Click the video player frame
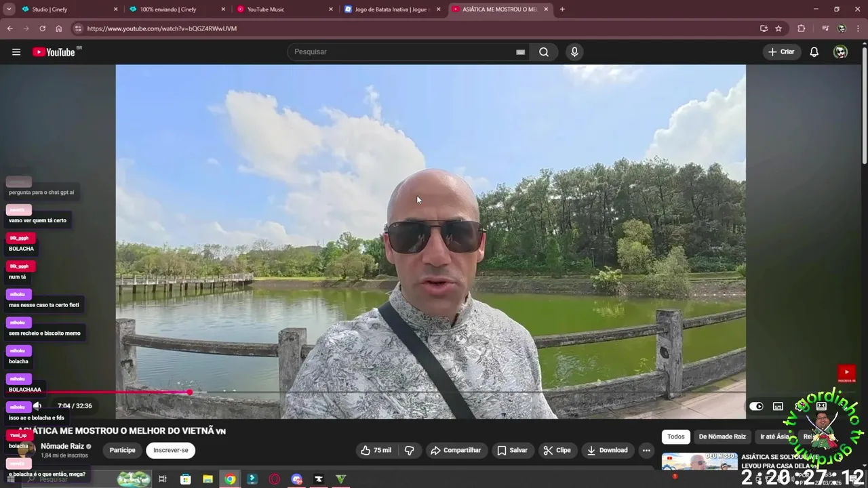The width and height of the screenshot is (868, 488). coord(431,241)
